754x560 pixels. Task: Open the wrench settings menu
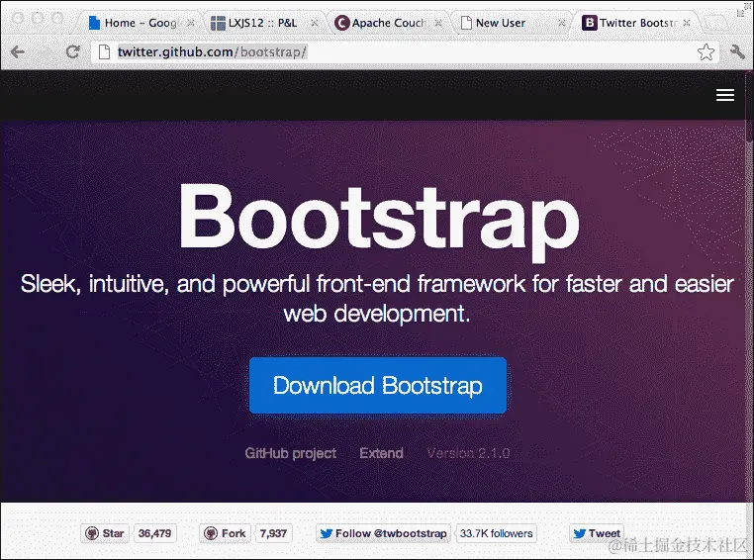coord(737,51)
